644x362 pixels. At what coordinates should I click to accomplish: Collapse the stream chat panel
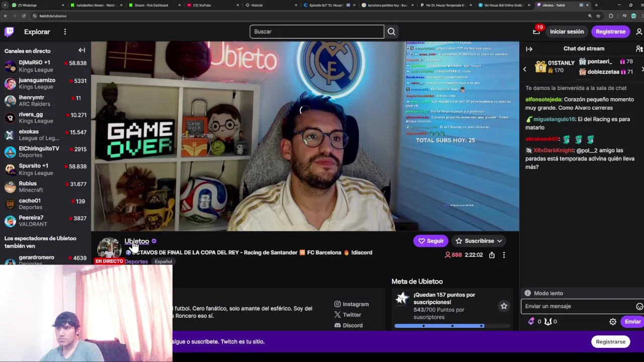(x=529, y=49)
